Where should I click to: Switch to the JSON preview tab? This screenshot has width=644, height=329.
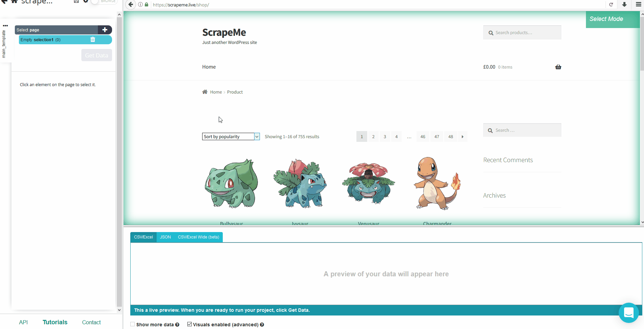pyautogui.click(x=165, y=237)
